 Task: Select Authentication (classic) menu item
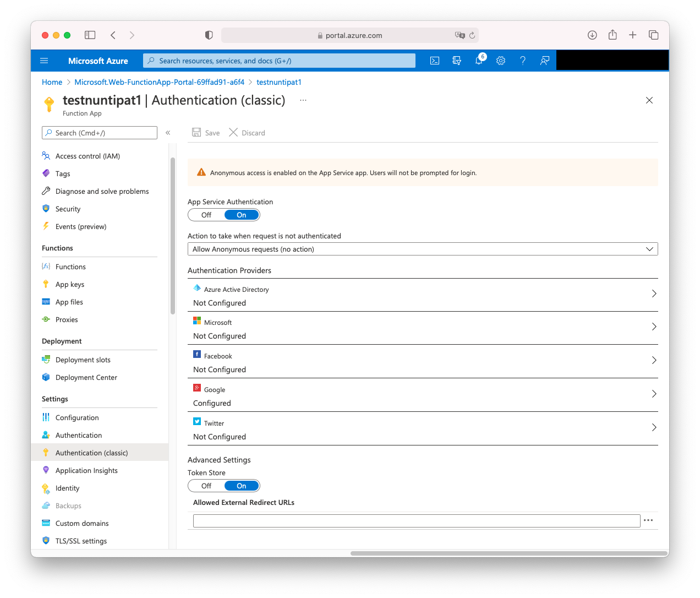coord(100,453)
